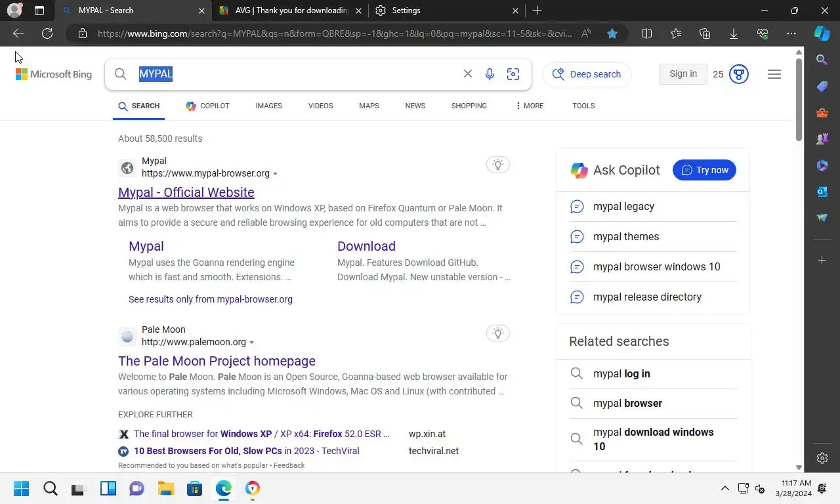Open sidebar settings gear

tap(822, 458)
